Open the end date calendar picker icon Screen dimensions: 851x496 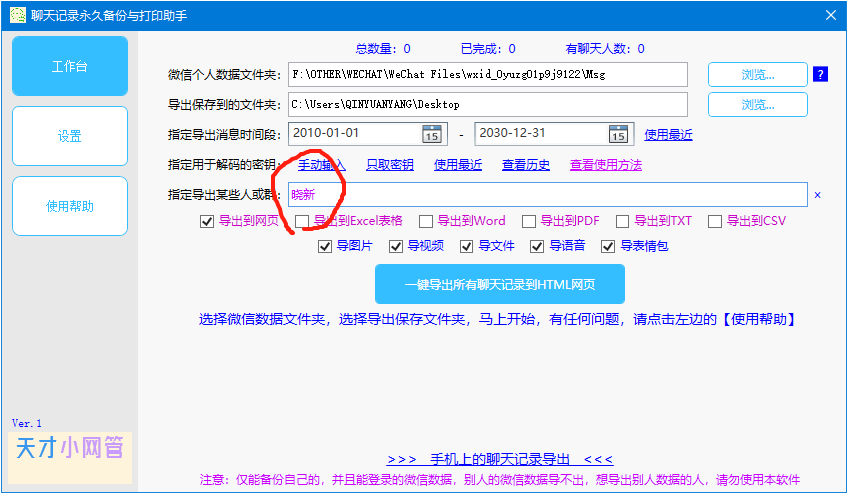618,134
